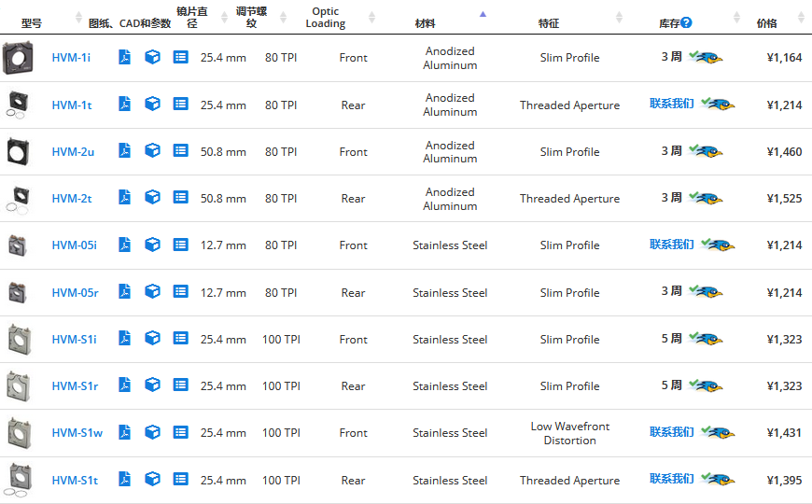The image size is (812, 504).
Task: Open specs list icon for HVM-2u
Action: click(180, 151)
